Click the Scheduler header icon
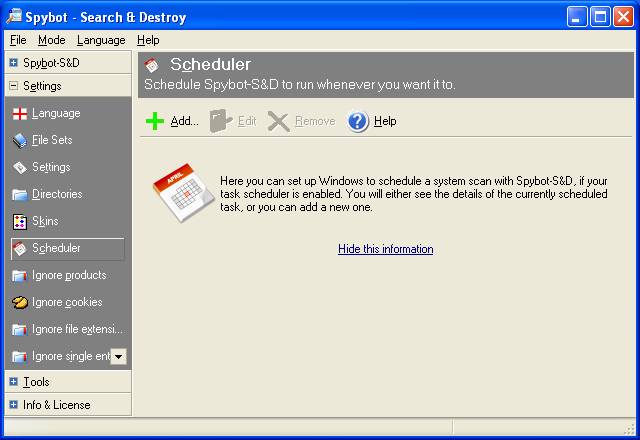The image size is (640, 440). pos(152,65)
